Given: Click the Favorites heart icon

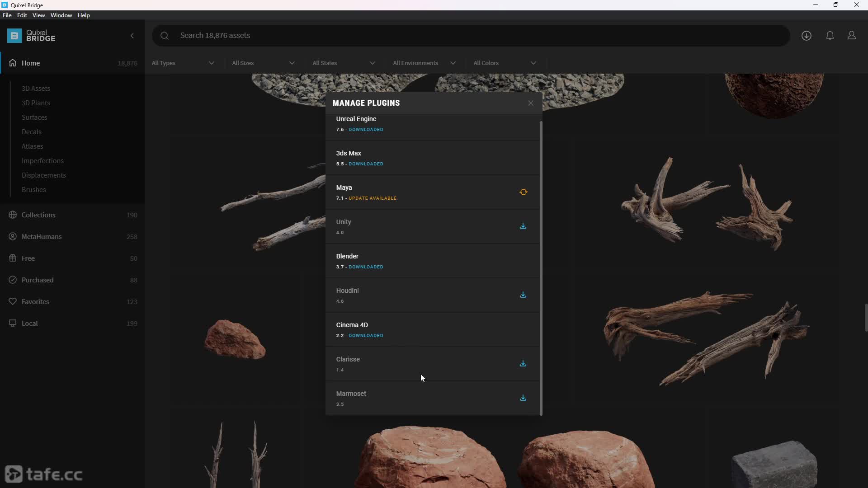Looking at the screenshot, I should (x=13, y=301).
